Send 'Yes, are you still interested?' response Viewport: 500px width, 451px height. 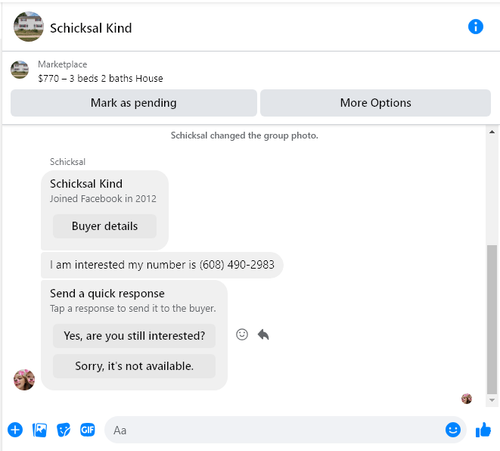(134, 336)
